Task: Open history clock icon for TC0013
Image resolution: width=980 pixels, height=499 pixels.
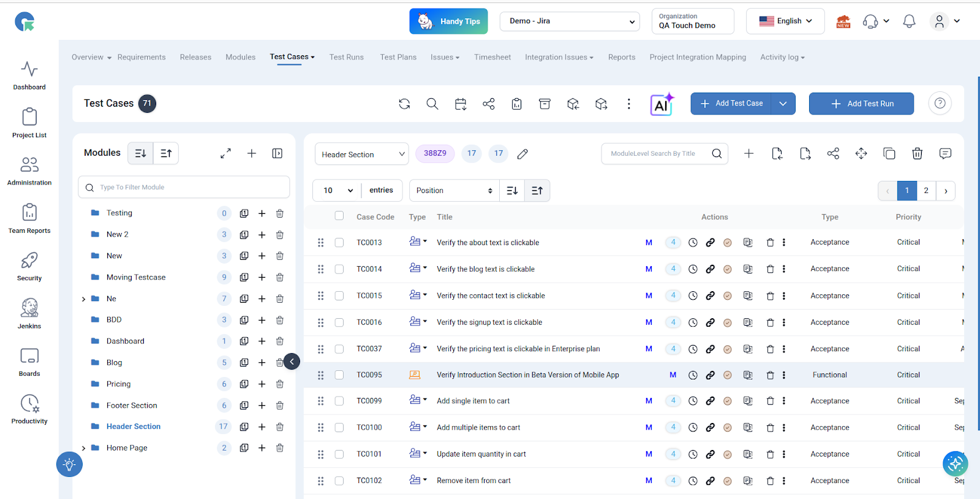Action: pos(693,243)
